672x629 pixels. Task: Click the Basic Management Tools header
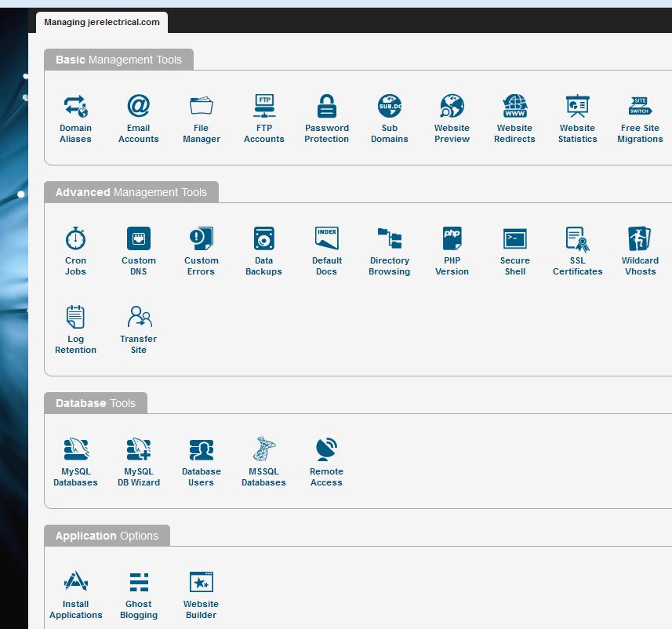pyautogui.click(x=118, y=60)
